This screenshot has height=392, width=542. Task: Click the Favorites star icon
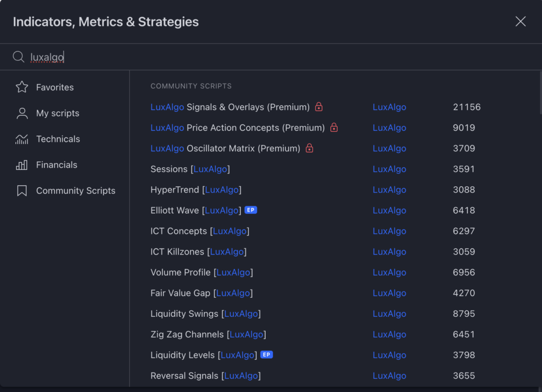[x=22, y=87]
